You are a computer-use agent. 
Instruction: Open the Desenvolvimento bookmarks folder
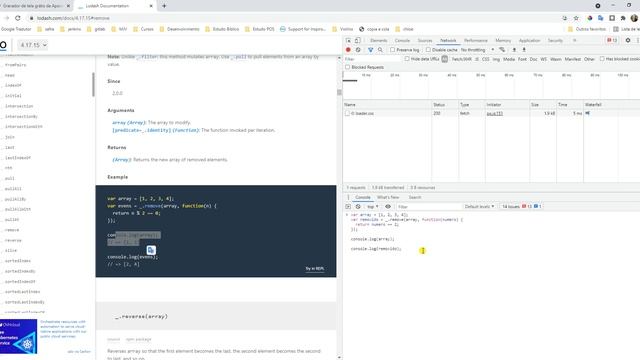180,29
